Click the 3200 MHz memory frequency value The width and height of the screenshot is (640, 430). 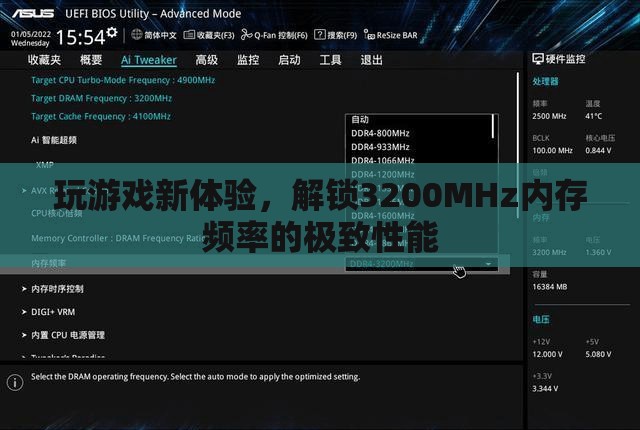pos(549,253)
